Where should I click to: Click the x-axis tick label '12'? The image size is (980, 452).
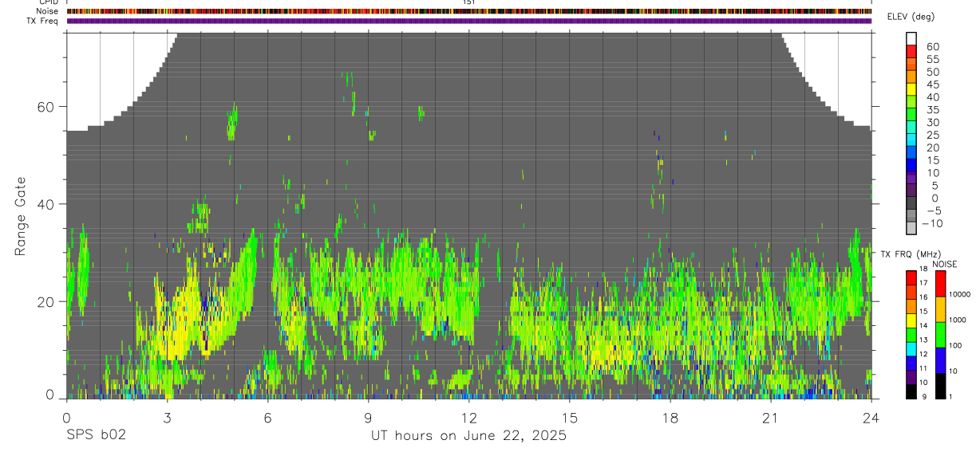468,417
